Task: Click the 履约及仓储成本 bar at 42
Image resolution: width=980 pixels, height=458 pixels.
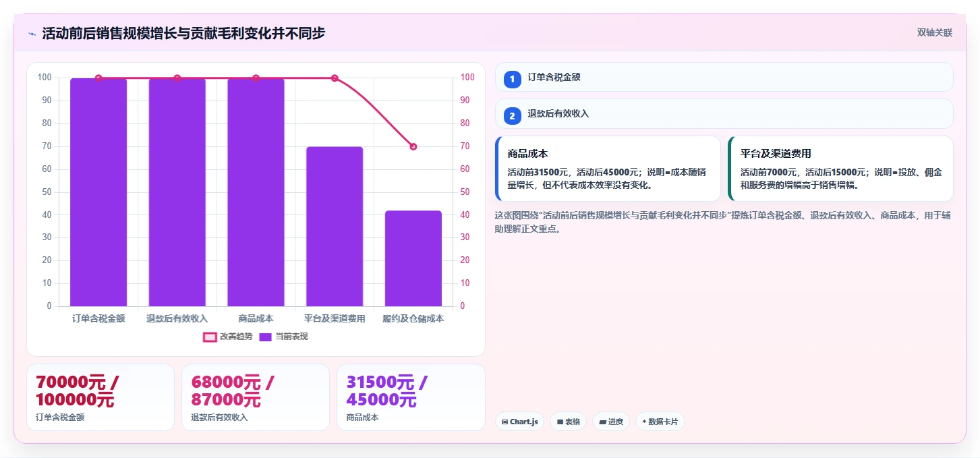Action: point(413,258)
